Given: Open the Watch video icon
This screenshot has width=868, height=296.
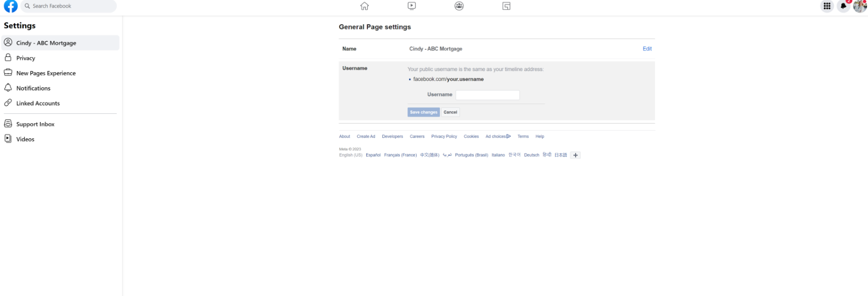Looking at the screenshot, I should coord(412,6).
